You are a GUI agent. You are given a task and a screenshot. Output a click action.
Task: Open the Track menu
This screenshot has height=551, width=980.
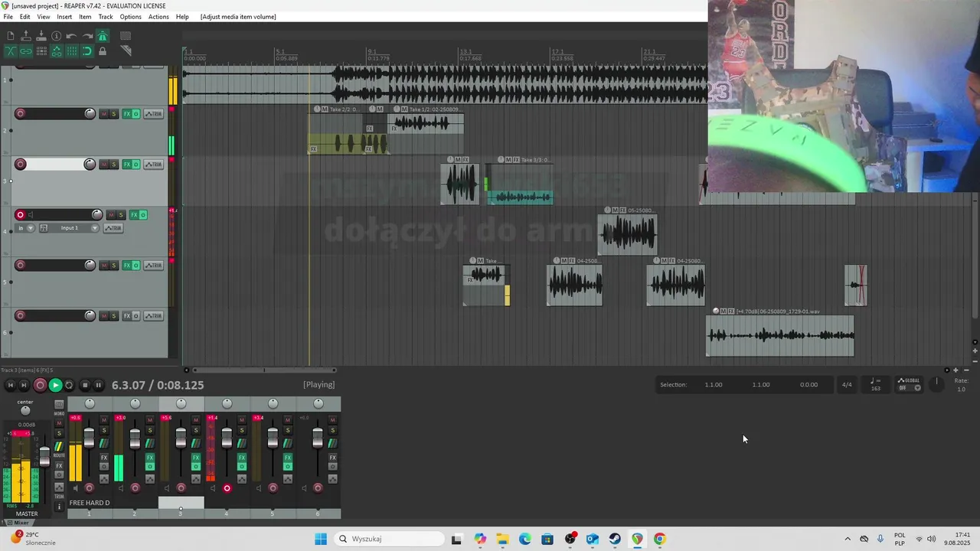106,17
